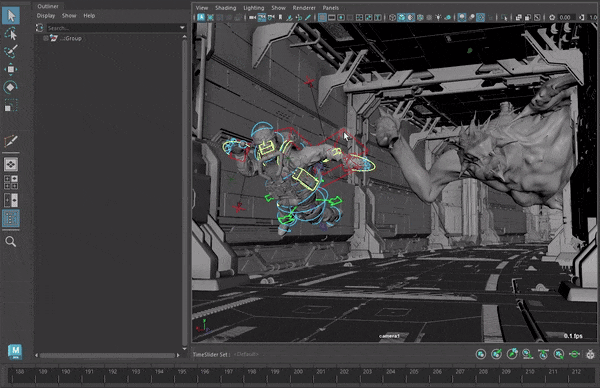
Task: Jump to frame 200 on the timeline
Action: point(298,372)
